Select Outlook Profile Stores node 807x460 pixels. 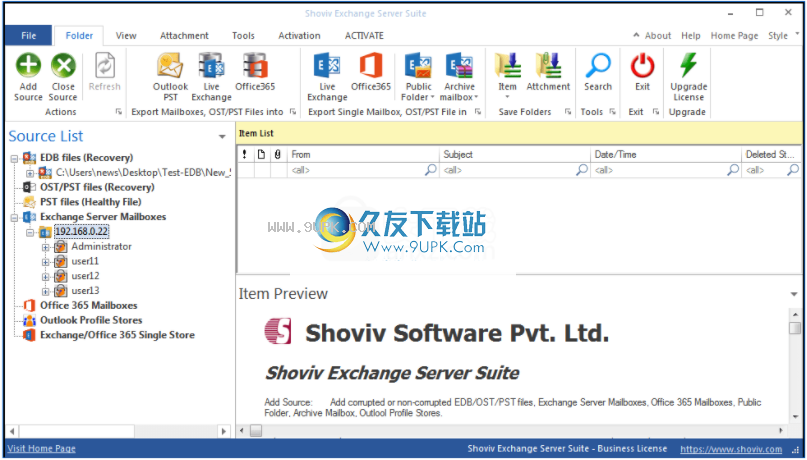pyautogui.click(x=91, y=321)
